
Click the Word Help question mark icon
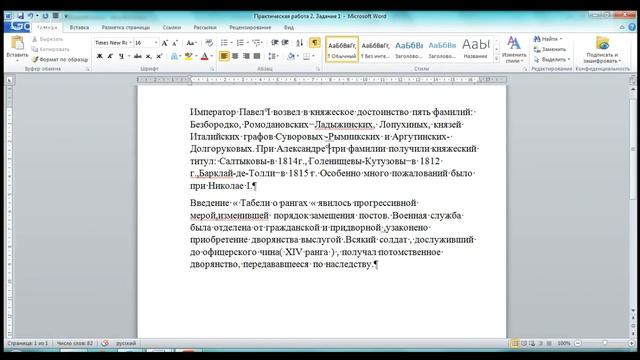pyautogui.click(x=632, y=27)
